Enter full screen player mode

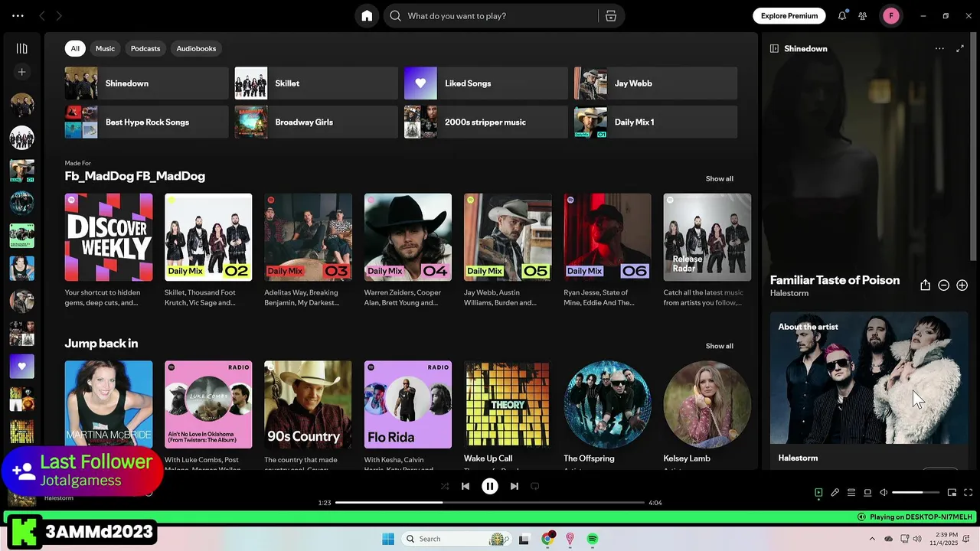[968, 493]
